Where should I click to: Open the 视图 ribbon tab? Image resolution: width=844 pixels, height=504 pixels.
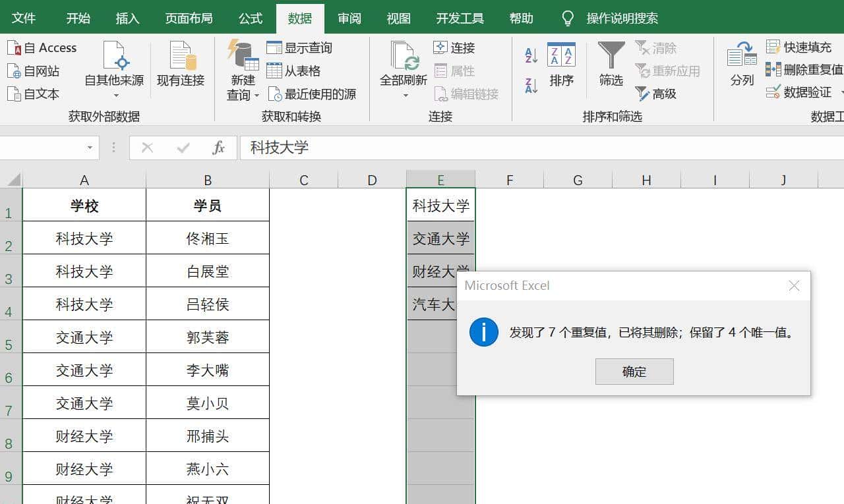click(x=398, y=18)
